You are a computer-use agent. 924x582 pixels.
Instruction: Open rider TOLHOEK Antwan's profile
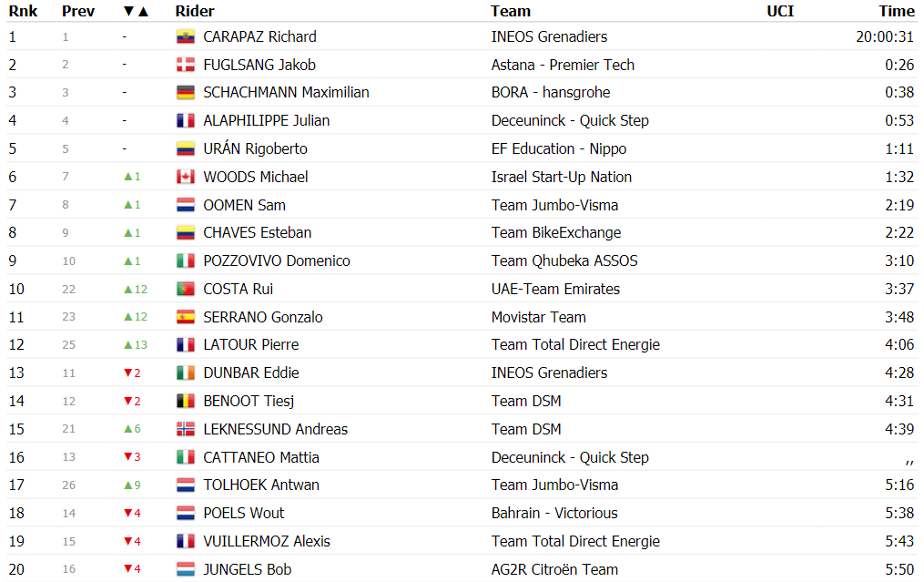pos(261,485)
